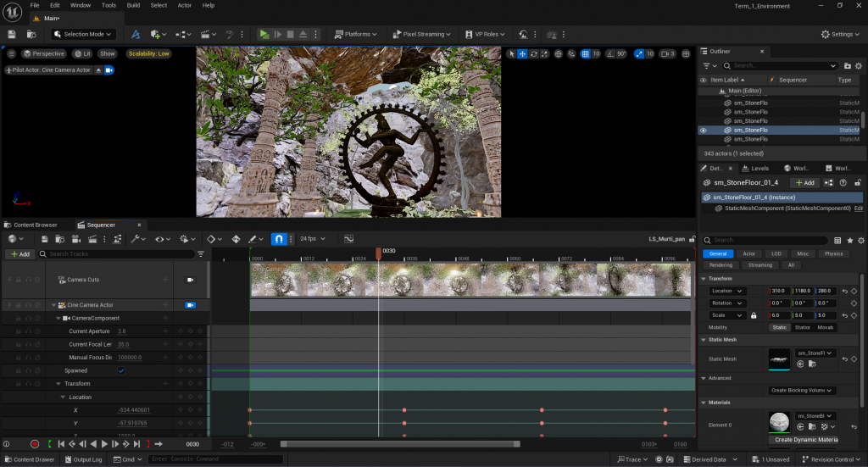Click the Outliner settings gear icon
Image resolution: width=868 pixels, height=467 pixels.
[859, 66]
